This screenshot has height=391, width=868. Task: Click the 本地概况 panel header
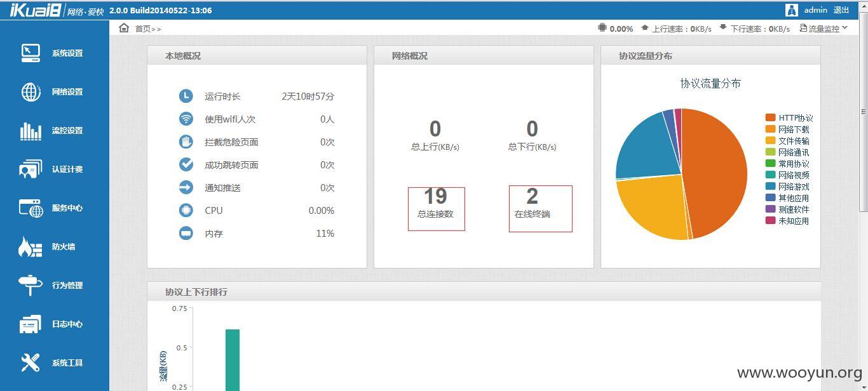tap(257, 55)
